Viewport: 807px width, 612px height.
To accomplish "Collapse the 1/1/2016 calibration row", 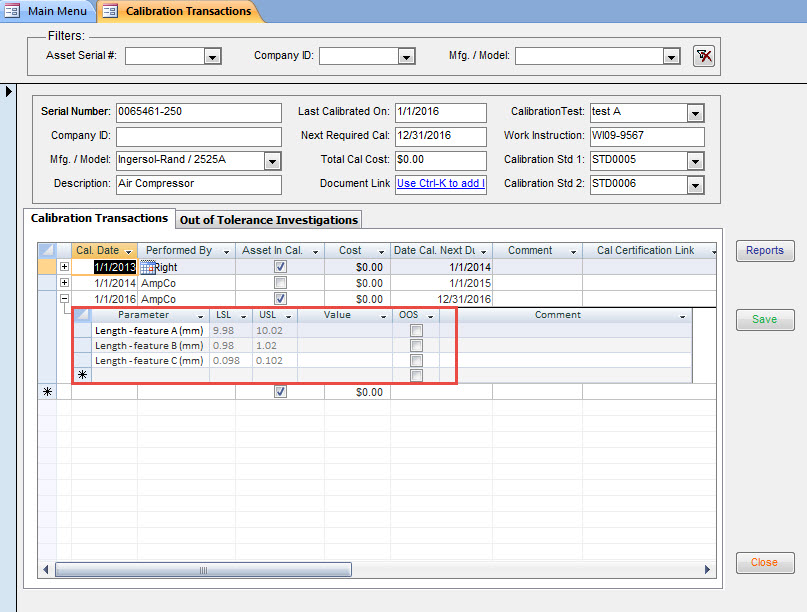I will 65,299.
